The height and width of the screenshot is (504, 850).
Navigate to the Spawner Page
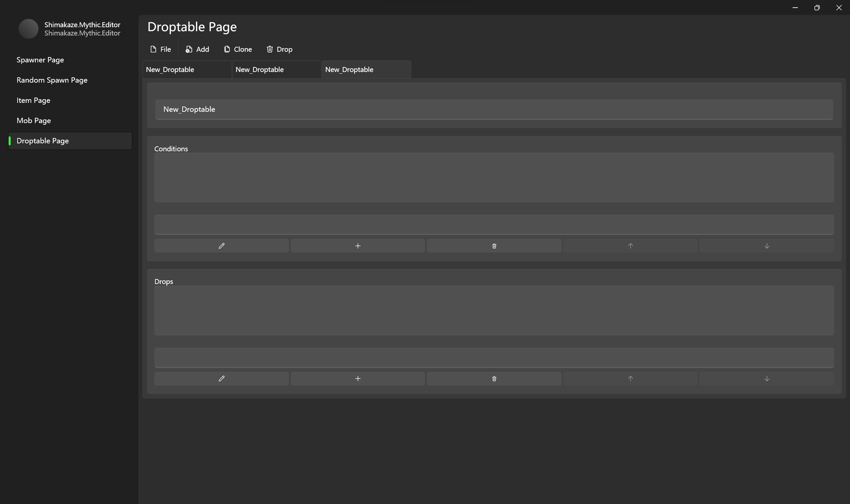pos(40,59)
